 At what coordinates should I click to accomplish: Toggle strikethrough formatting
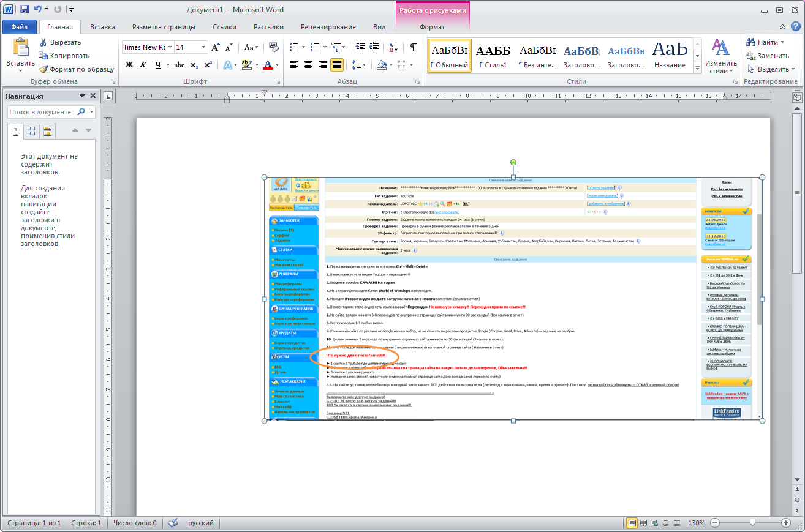point(180,65)
